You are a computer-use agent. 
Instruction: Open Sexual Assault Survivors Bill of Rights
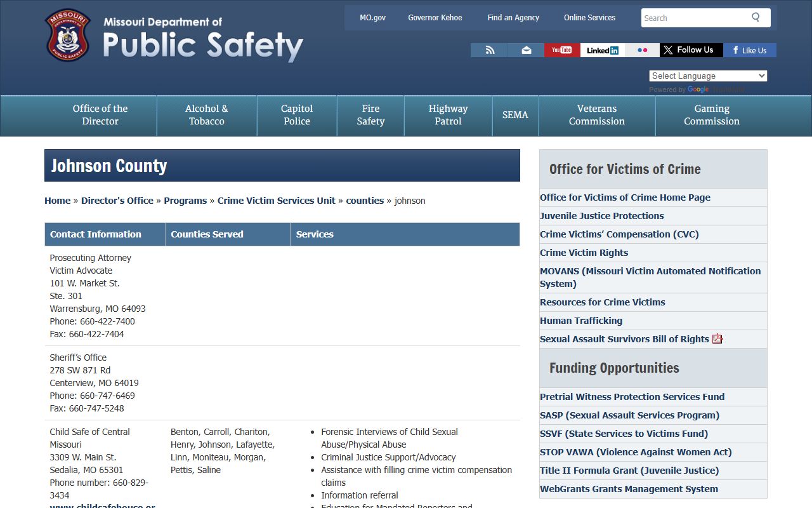point(624,339)
